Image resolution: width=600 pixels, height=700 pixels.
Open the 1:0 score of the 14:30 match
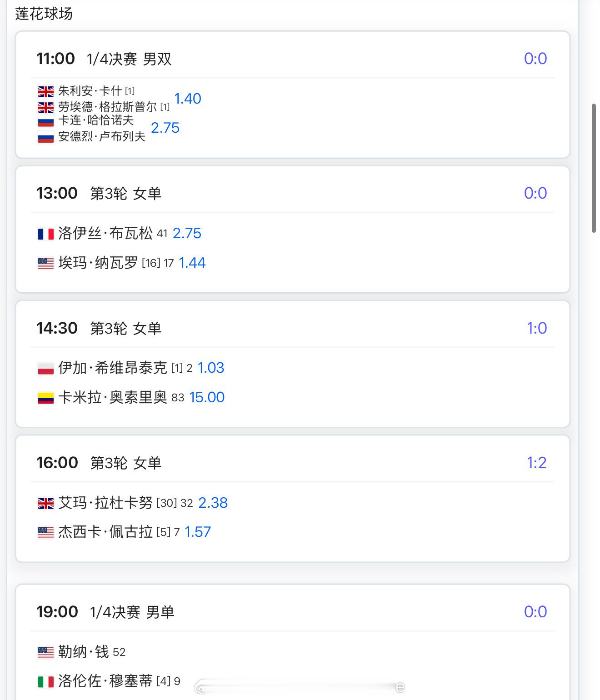tap(536, 328)
